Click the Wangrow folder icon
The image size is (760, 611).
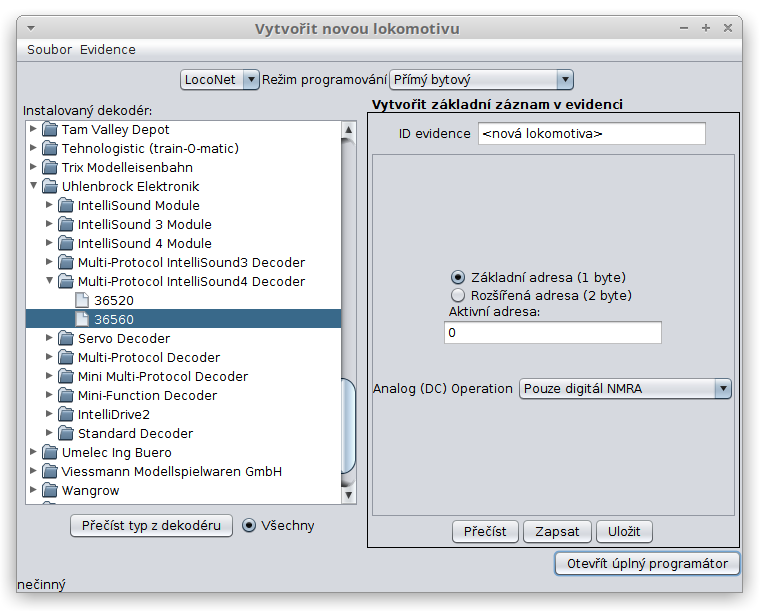point(50,491)
